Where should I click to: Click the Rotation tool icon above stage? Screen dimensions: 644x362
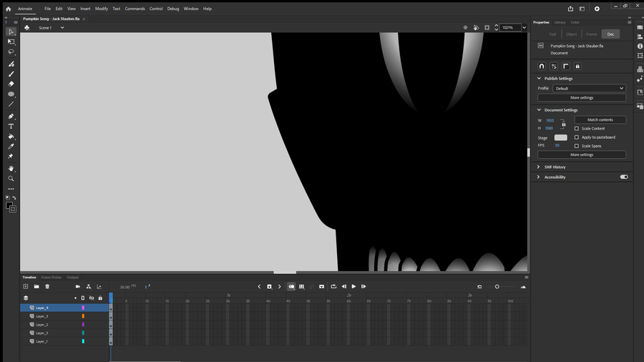click(476, 27)
